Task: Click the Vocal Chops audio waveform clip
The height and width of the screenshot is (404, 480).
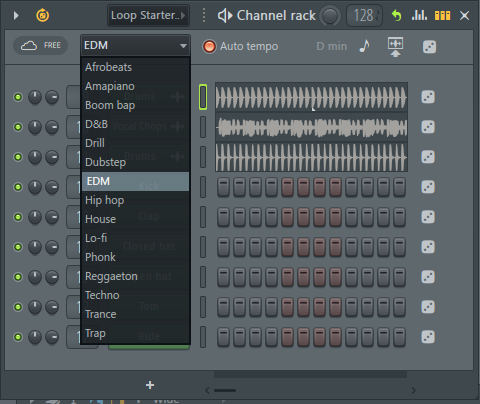Action: [311, 127]
